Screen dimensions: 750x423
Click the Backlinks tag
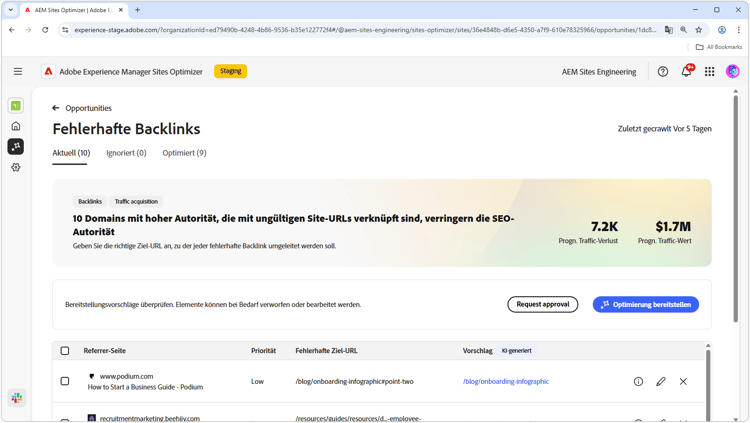[90, 201]
